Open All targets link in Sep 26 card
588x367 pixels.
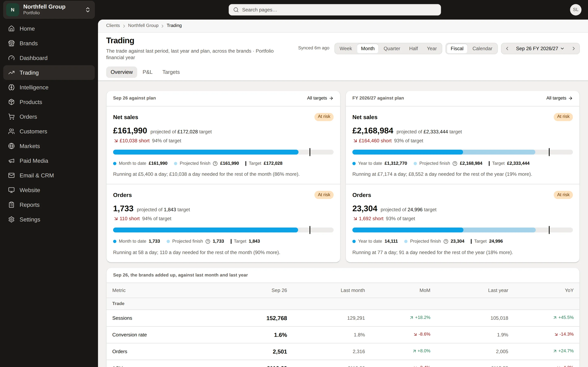[x=320, y=98]
